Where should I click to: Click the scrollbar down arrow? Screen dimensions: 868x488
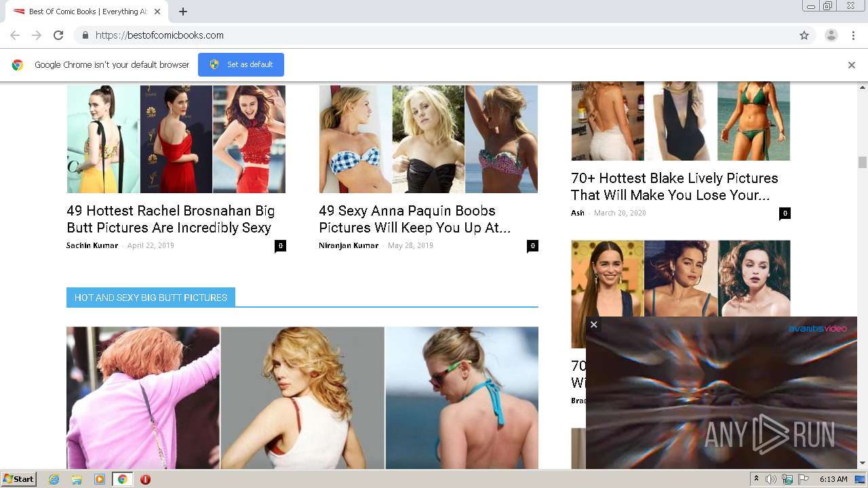[863, 464]
